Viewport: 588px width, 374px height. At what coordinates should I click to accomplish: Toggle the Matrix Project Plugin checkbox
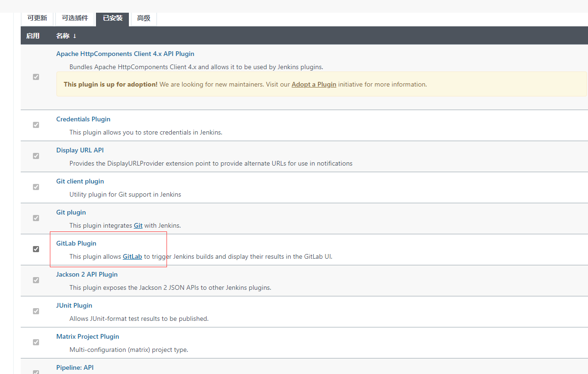pyautogui.click(x=36, y=342)
